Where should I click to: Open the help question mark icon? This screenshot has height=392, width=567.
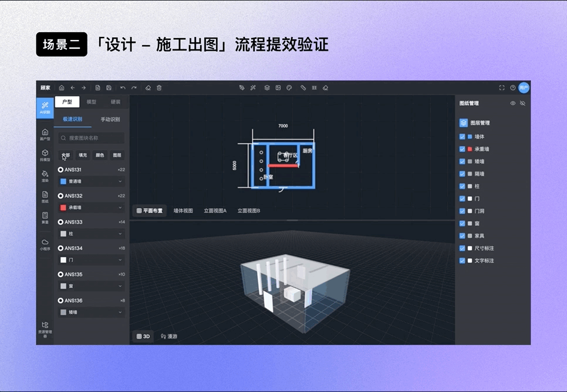[x=513, y=88]
